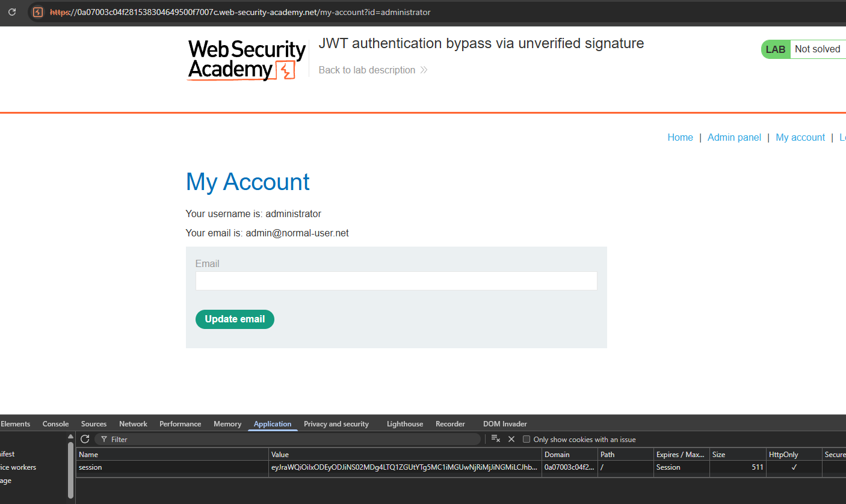This screenshot has width=846, height=504.
Task: Clear all cookies with the filter-clear icon
Action: click(496, 439)
